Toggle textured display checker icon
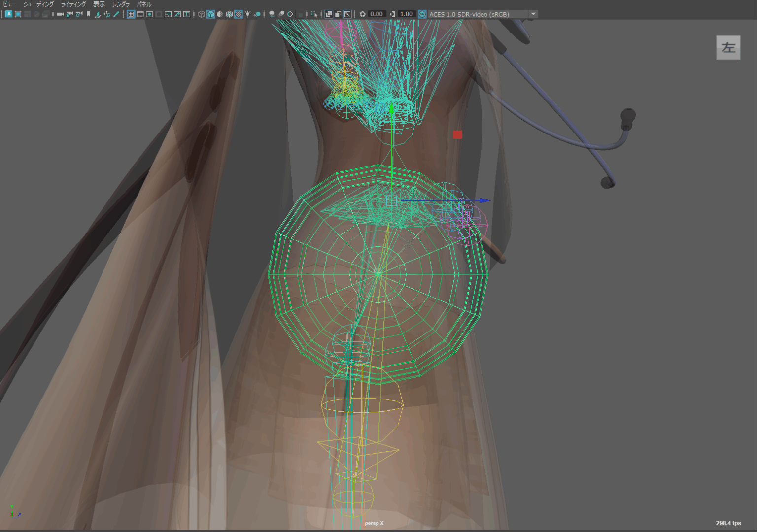The height and width of the screenshot is (532, 757). [239, 14]
